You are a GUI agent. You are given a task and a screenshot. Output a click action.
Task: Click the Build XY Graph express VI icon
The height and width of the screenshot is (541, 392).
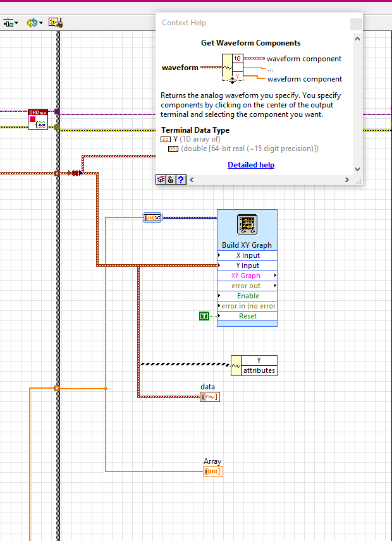[247, 225]
